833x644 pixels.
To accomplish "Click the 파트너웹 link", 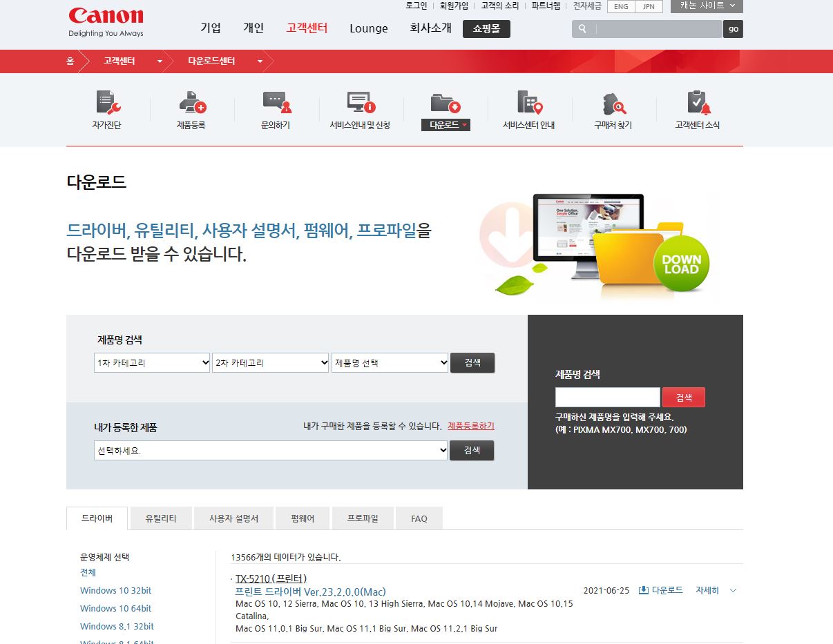I will [546, 6].
